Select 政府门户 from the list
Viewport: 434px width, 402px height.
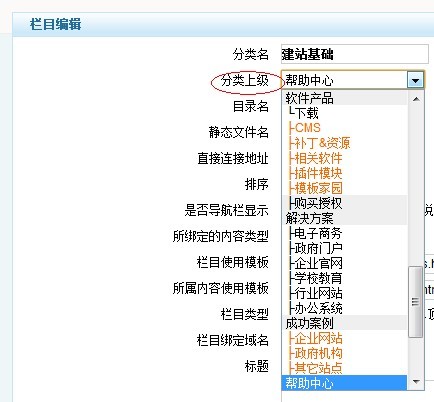click(345, 248)
